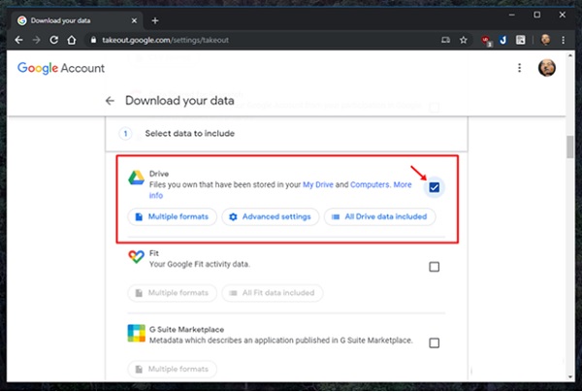Open the uBlock extension icon
The image size is (582, 392).
pos(486,40)
